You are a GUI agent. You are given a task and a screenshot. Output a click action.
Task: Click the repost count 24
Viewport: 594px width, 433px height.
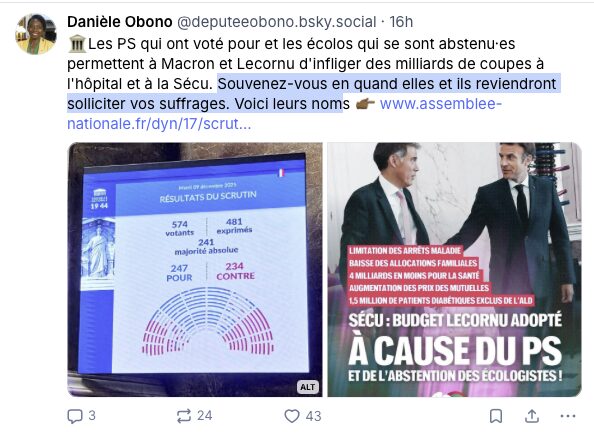(x=205, y=416)
